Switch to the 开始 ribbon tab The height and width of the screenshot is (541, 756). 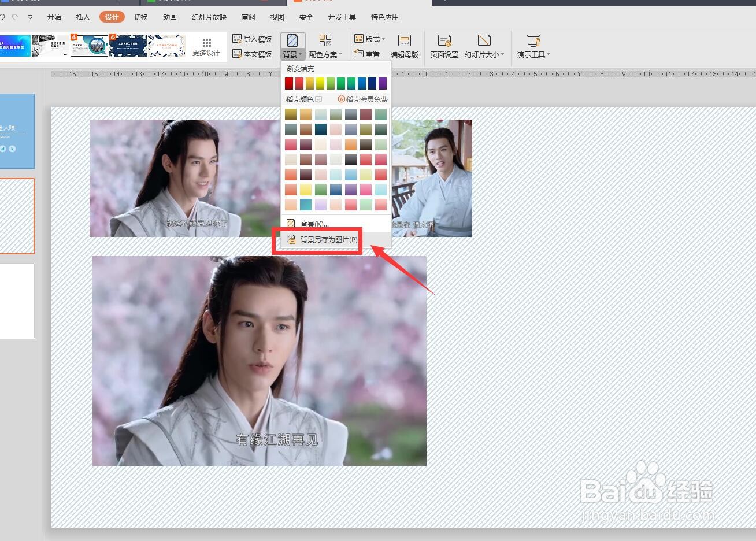pos(54,17)
